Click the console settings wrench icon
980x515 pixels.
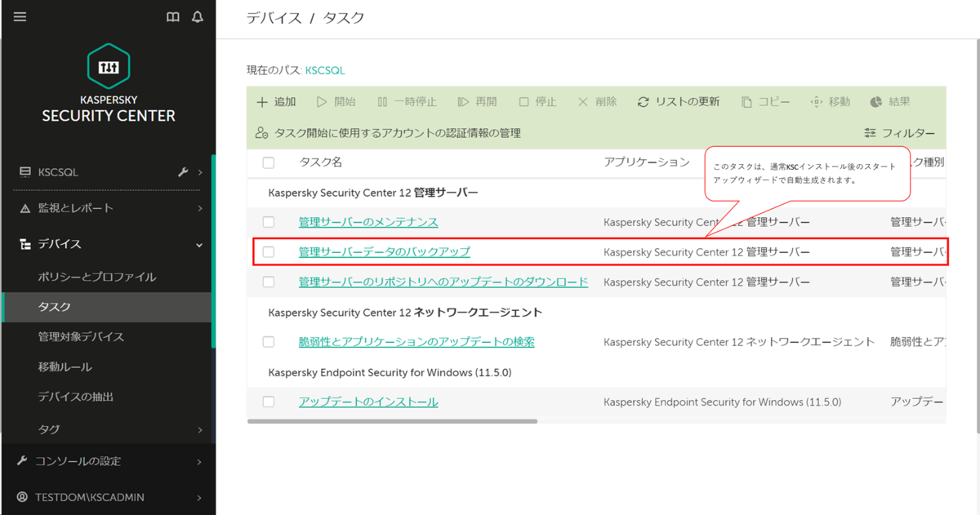(22, 461)
